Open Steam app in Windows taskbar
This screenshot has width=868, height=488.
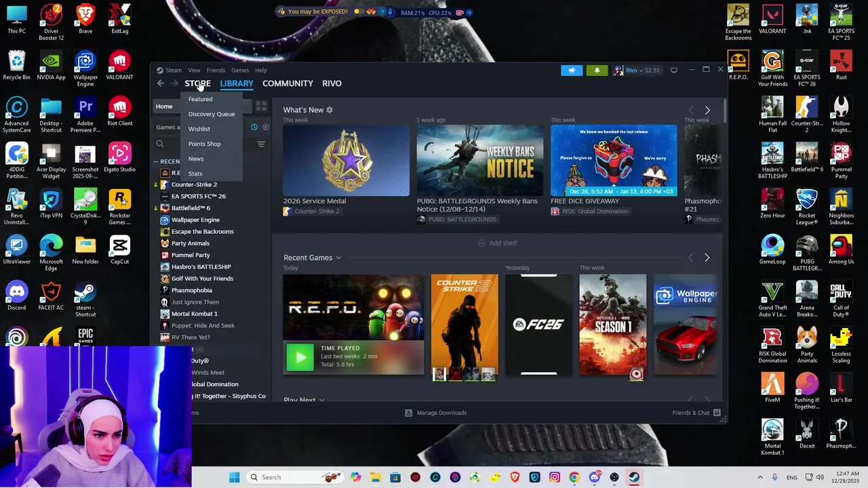(634, 477)
